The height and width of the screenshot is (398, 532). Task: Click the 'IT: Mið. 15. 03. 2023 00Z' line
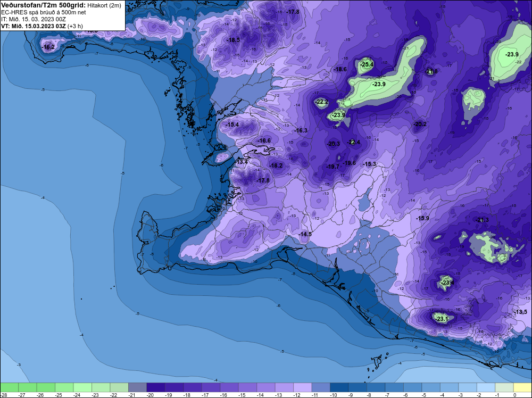(33, 19)
